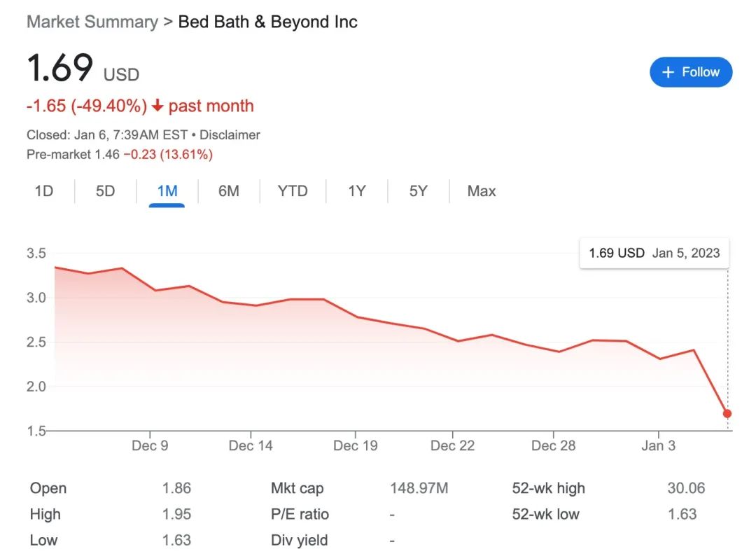Click the plus icon in Follow button

(668, 72)
